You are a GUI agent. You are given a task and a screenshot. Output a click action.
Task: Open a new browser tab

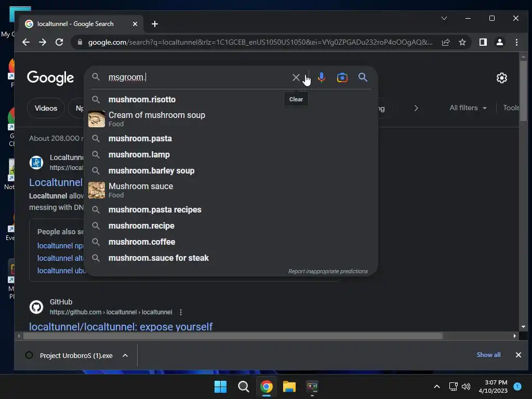pyautogui.click(x=155, y=24)
